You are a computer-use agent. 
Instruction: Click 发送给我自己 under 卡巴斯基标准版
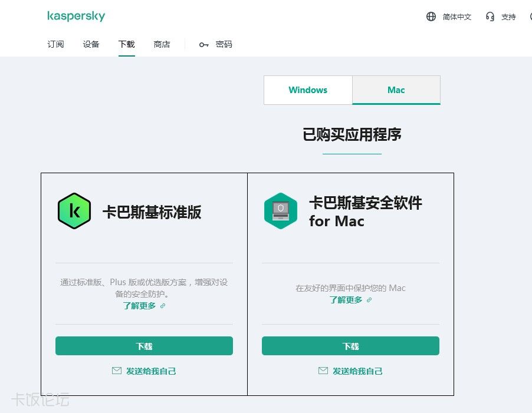pyautogui.click(x=151, y=371)
